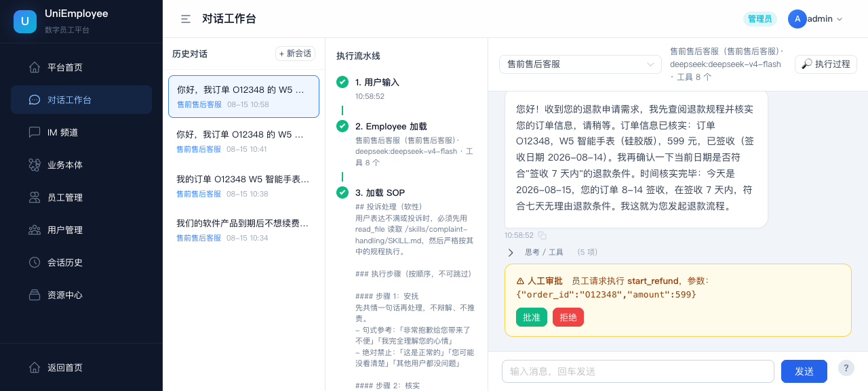This screenshot has width=868, height=391.
Task: Click the UniEmployee logo icon
Action: (x=25, y=21)
